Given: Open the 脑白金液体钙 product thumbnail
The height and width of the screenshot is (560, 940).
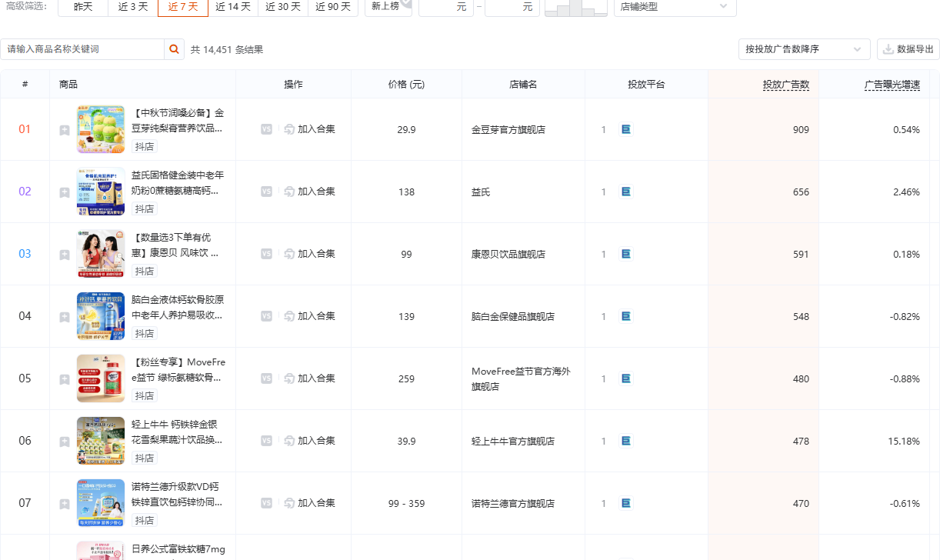Looking at the screenshot, I should point(101,316).
